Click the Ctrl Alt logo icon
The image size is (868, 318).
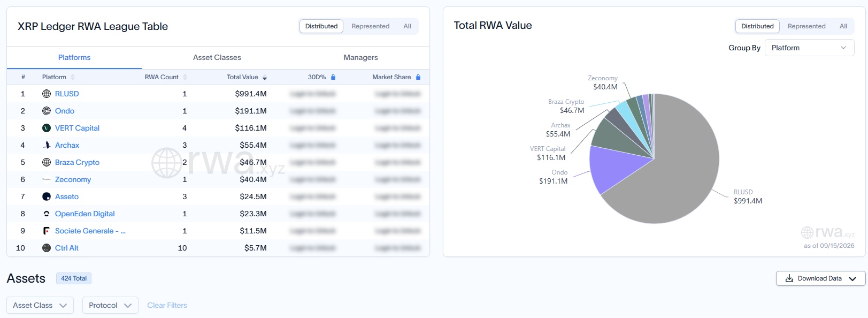point(47,248)
